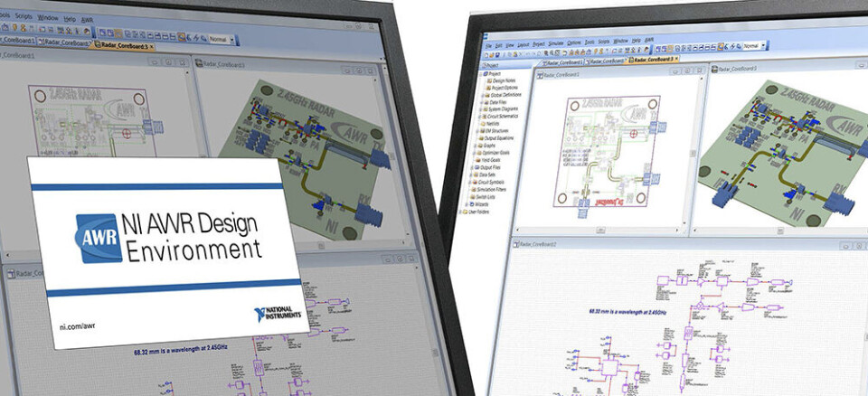Open the Normal dropdown in right window toolbar
The height and width of the screenshot is (396, 868).
click(x=754, y=46)
